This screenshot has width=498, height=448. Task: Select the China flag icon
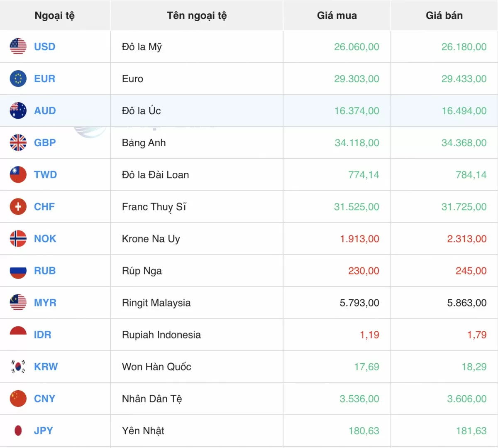coord(18,398)
